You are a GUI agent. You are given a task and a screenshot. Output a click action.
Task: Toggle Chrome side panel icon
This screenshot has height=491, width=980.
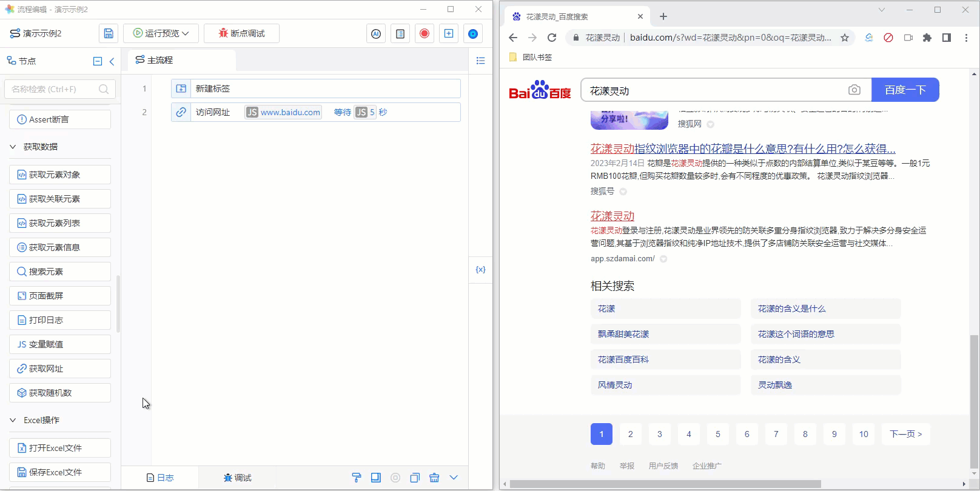(947, 38)
